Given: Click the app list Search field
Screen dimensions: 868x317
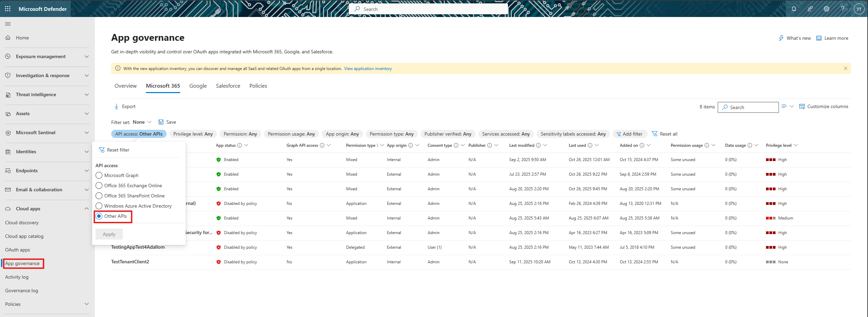Looking at the screenshot, I should click(x=748, y=107).
